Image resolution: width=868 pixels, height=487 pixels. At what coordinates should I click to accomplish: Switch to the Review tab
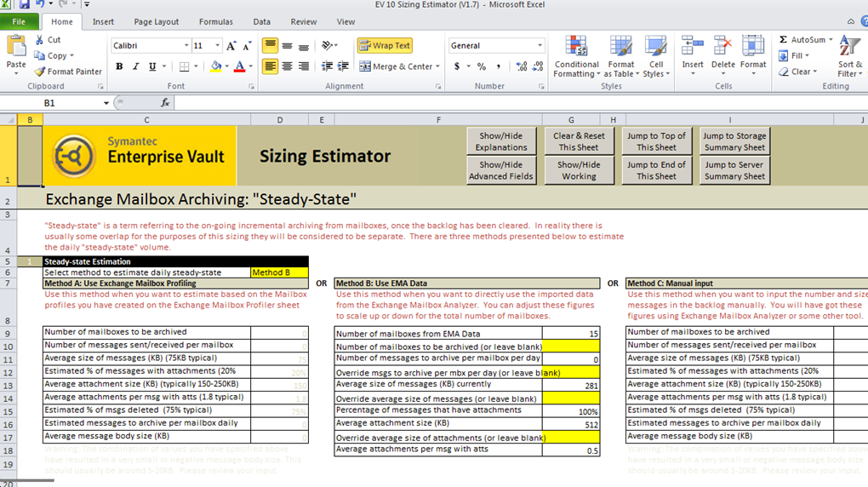click(x=303, y=21)
